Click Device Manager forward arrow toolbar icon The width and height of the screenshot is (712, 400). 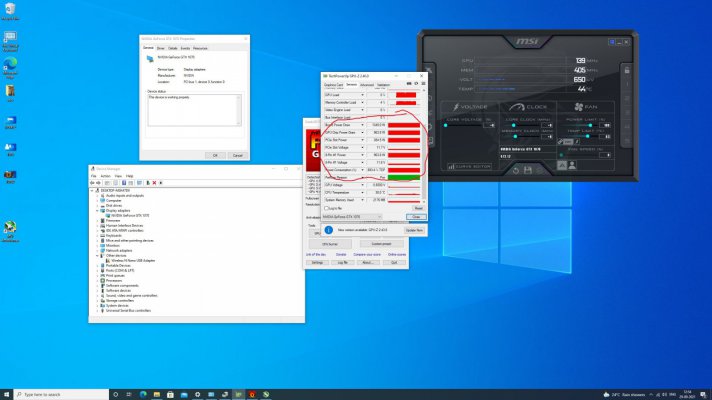tap(98, 183)
